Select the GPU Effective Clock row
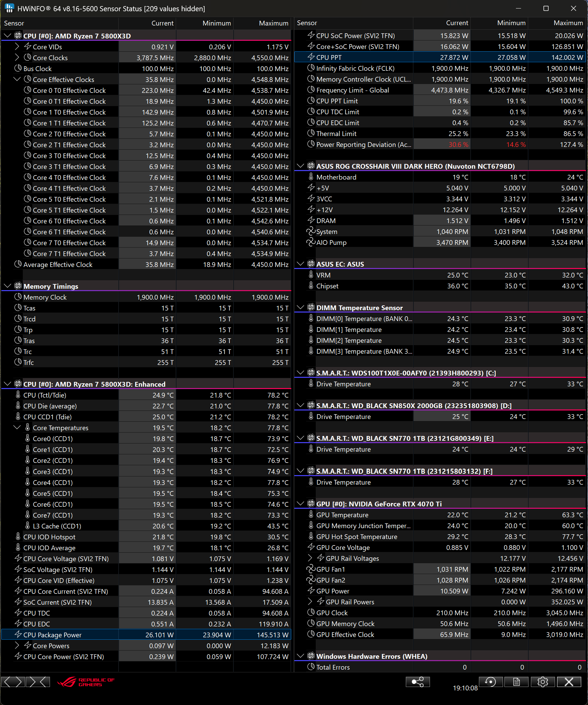This screenshot has width=588, height=705. 440,634
